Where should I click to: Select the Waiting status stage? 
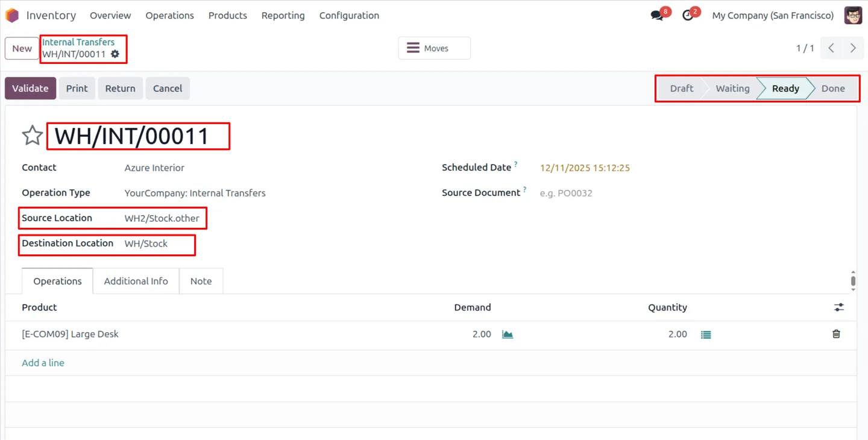tap(732, 89)
